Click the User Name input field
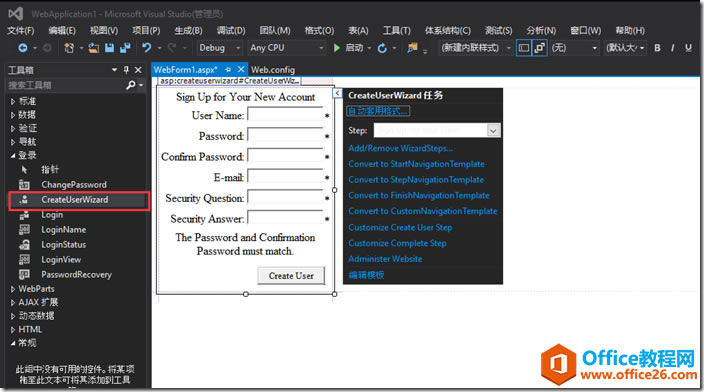Image resolution: width=704 pixels, height=392 pixels. [285, 115]
